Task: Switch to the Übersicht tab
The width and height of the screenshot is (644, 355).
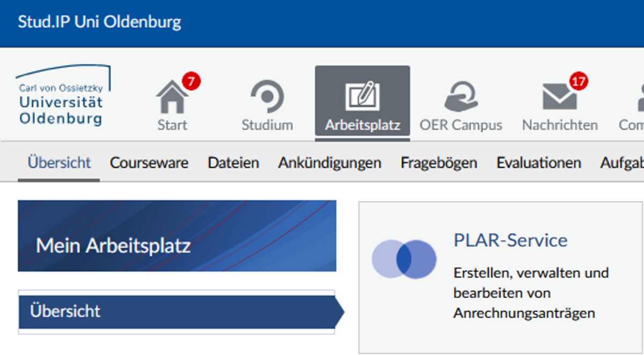Action: (59, 163)
